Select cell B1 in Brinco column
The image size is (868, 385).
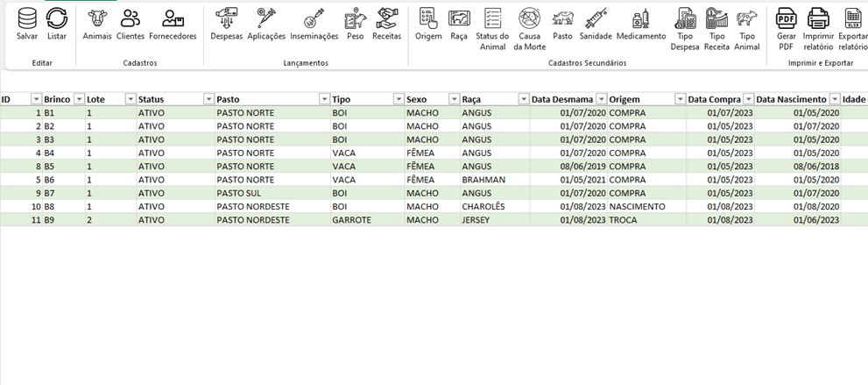click(64, 113)
